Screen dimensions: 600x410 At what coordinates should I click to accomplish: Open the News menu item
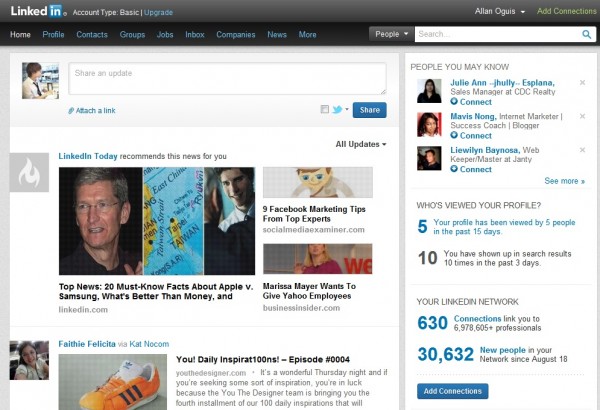click(277, 34)
